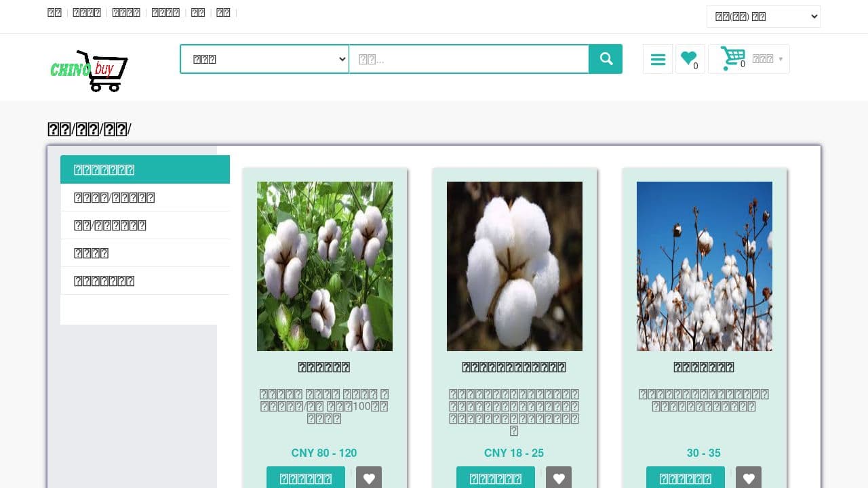Open the cotton field blue sky image
This screenshot has height=488, width=868.
tap(705, 266)
